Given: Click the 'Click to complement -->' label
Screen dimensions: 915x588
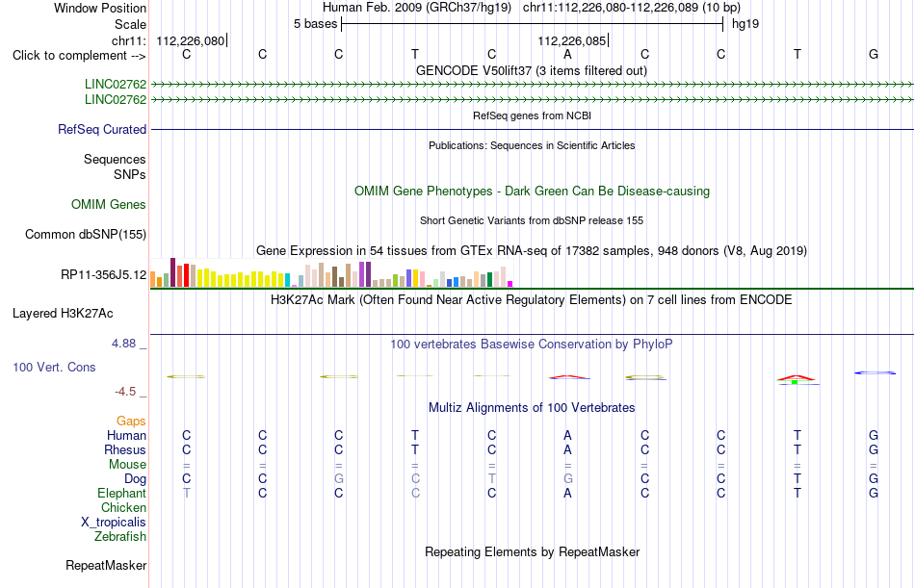Looking at the screenshot, I should click(x=79, y=56).
